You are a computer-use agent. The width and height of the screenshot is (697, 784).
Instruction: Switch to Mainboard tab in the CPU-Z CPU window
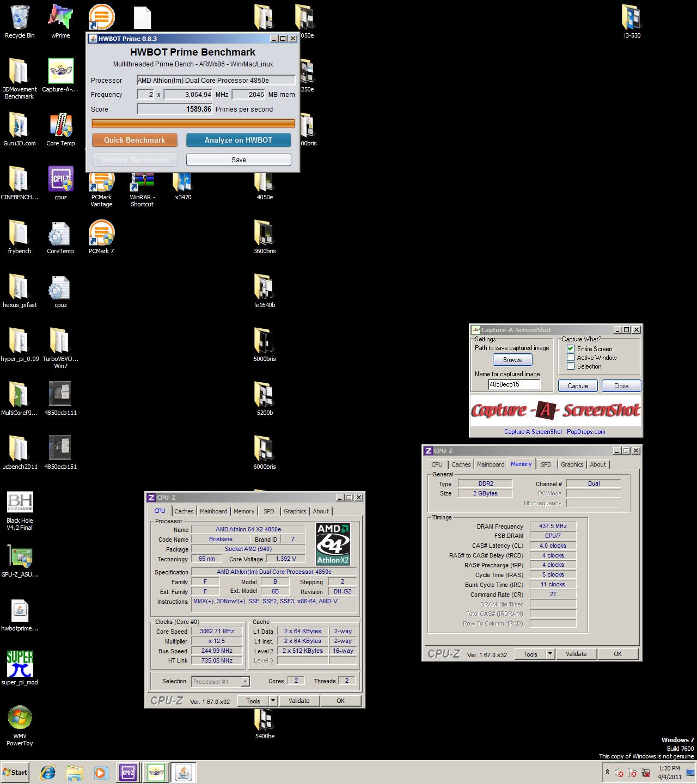click(x=213, y=511)
